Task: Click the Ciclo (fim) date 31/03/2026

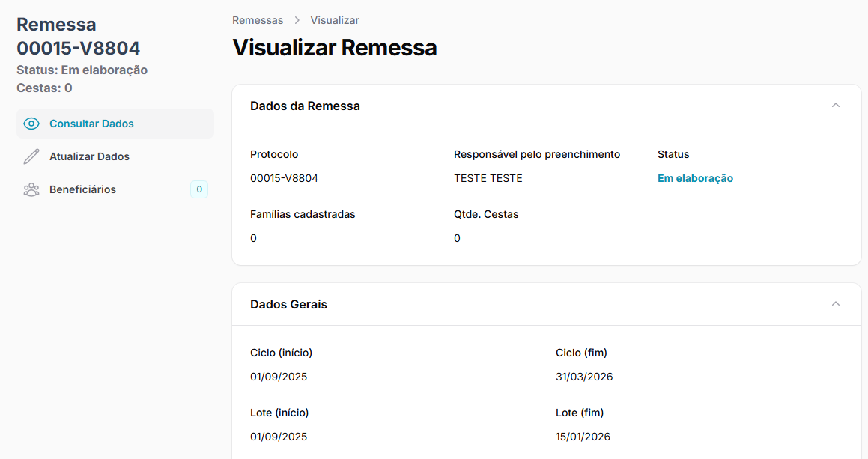Action: coord(584,377)
